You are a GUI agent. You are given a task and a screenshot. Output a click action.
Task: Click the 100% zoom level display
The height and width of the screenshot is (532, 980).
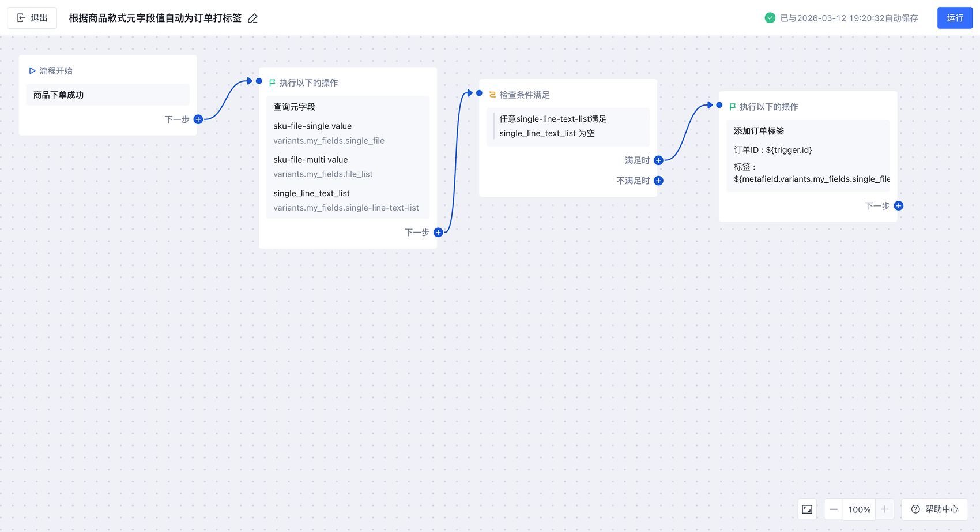[x=859, y=509]
